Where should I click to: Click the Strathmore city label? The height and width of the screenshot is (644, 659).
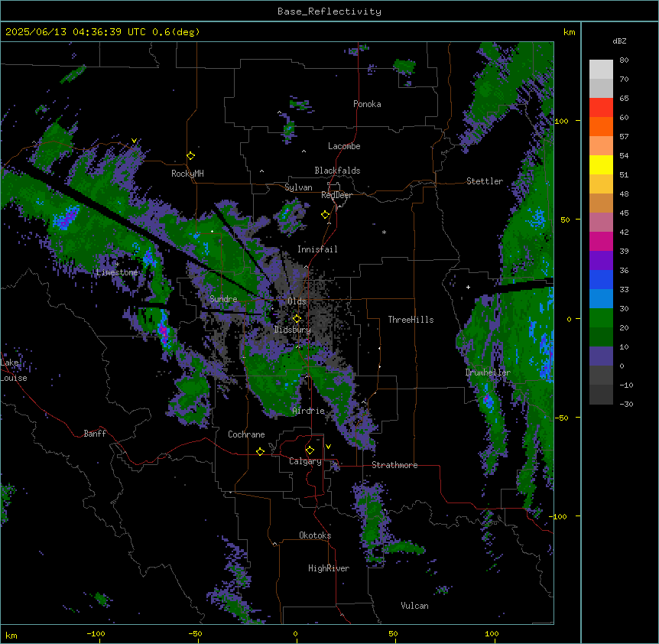(x=394, y=465)
